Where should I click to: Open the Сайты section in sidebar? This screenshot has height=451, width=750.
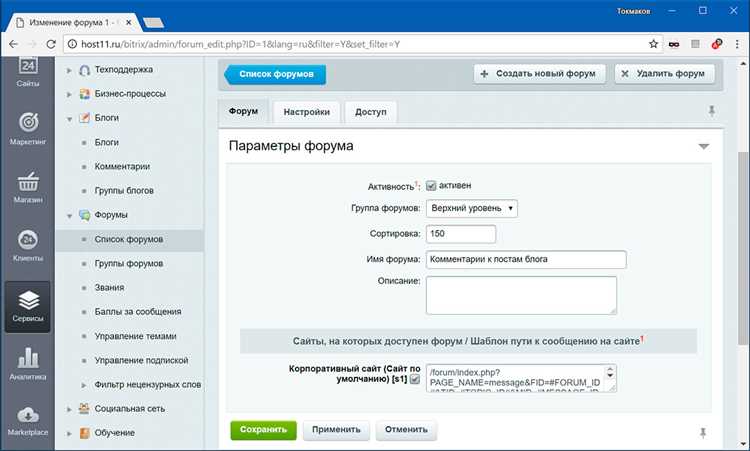[28, 72]
